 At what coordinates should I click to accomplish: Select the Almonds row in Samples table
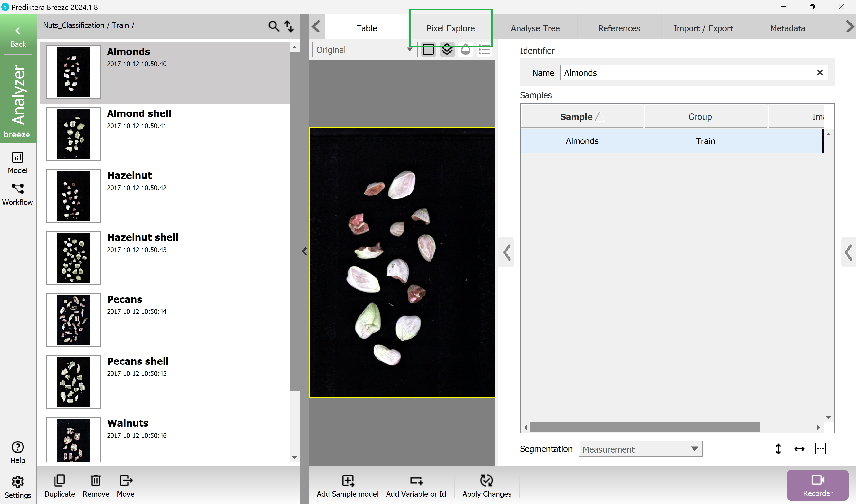pos(581,140)
